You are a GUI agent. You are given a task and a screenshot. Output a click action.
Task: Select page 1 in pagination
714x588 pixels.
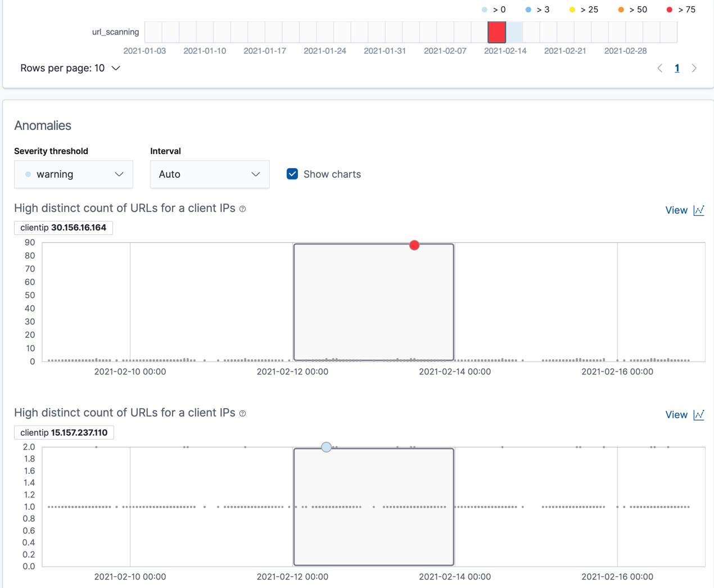[677, 68]
